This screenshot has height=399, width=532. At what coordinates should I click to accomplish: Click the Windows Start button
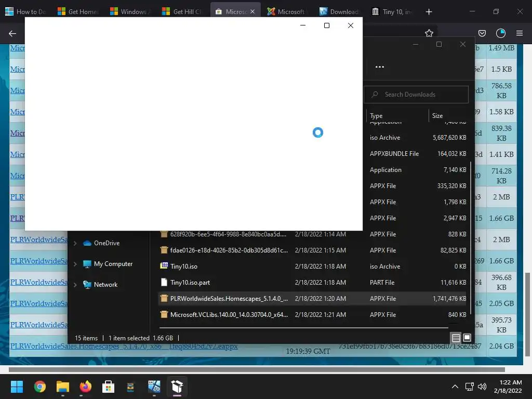17,387
